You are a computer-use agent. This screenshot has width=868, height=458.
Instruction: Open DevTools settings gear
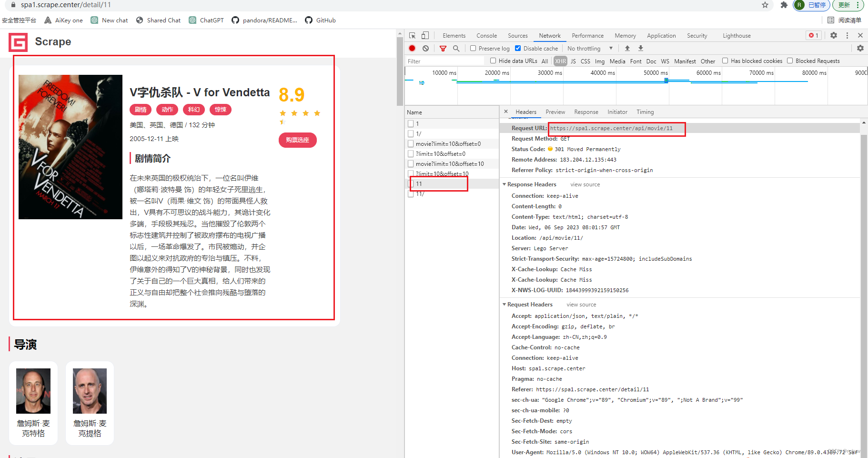click(834, 35)
